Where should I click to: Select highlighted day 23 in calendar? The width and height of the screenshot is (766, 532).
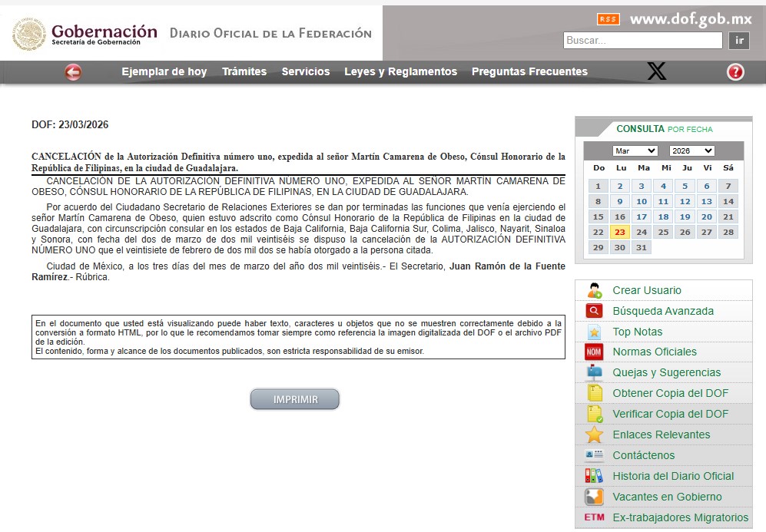click(620, 232)
